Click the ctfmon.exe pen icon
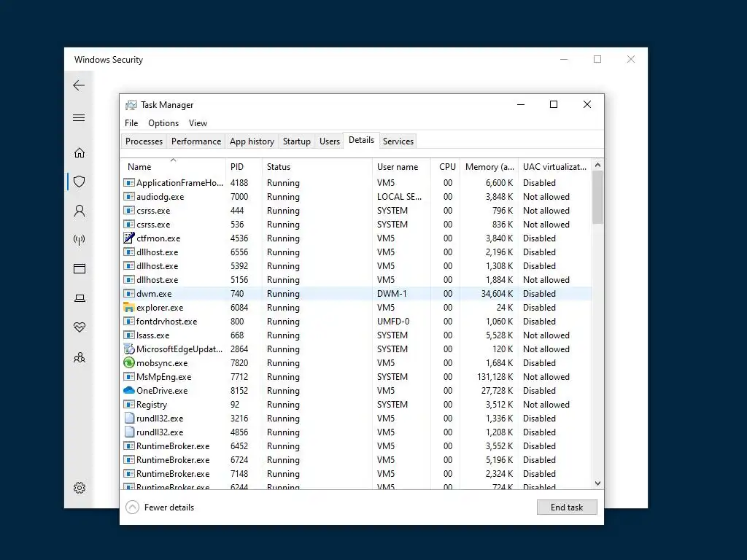 click(x=128, y=238)
